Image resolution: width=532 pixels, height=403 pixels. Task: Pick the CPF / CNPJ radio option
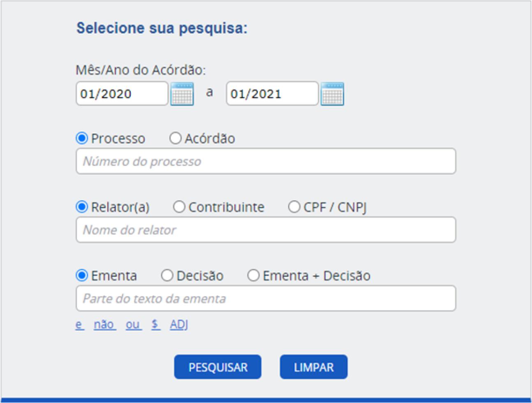tap(294, 207)
